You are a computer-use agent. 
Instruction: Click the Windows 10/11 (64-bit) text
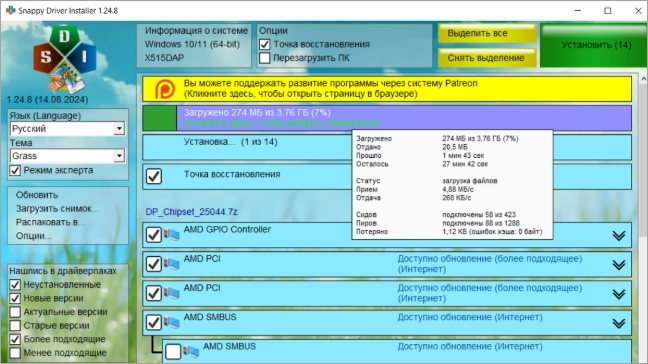(x=192, y=44)
